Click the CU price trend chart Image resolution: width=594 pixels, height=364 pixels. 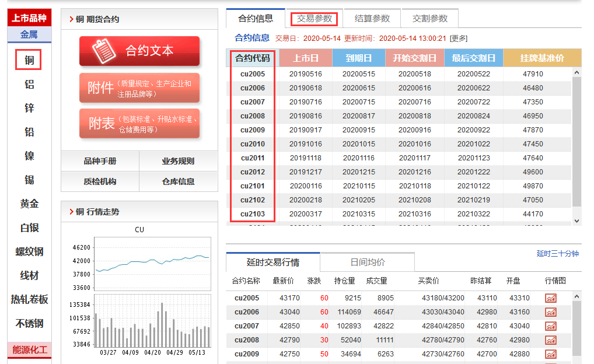[x=152, y=264]
